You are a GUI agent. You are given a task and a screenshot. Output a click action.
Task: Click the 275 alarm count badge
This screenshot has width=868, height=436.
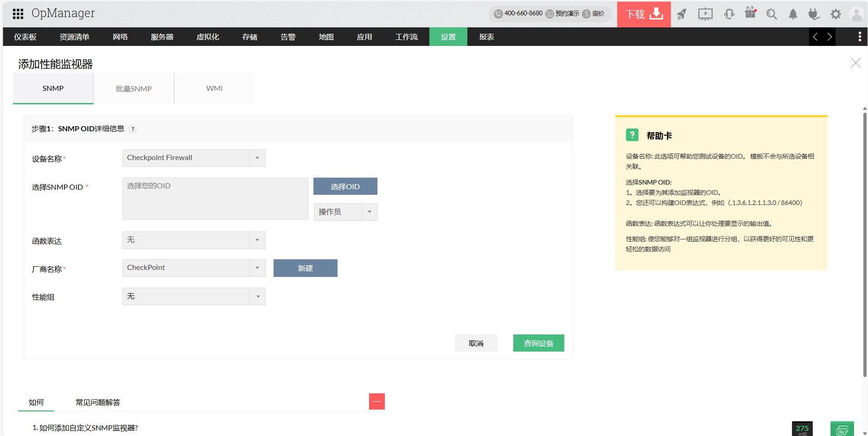pos(802,429)
